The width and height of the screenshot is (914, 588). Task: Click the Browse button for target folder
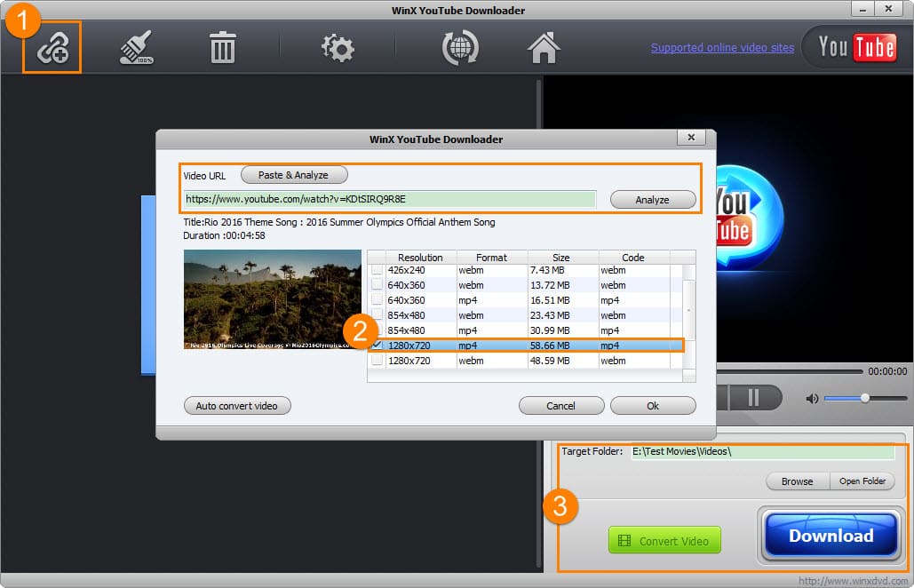(x=798, y=481)
